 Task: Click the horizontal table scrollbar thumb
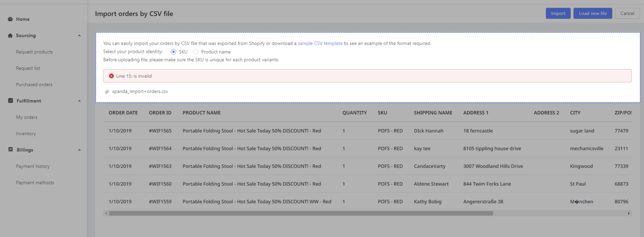point(301,213)
